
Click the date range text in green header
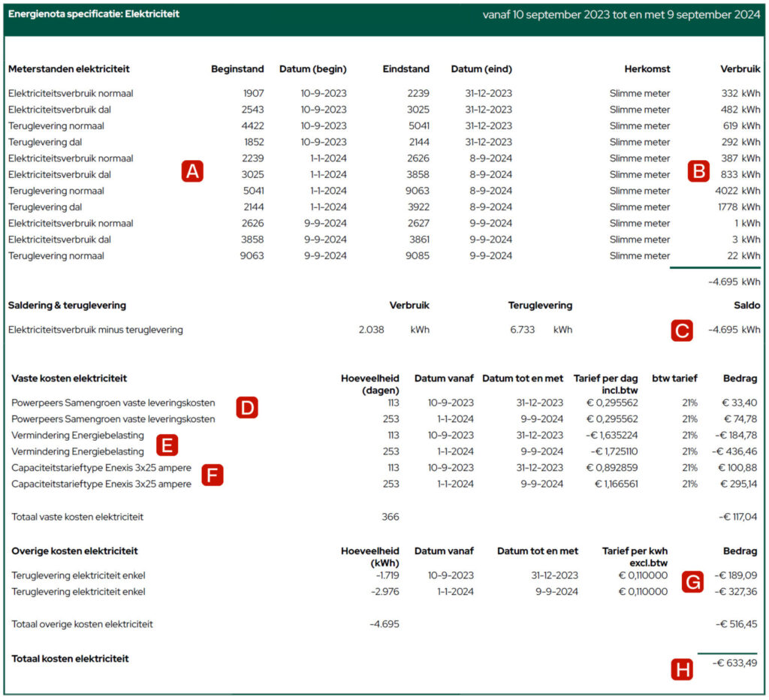coord(620,14)
